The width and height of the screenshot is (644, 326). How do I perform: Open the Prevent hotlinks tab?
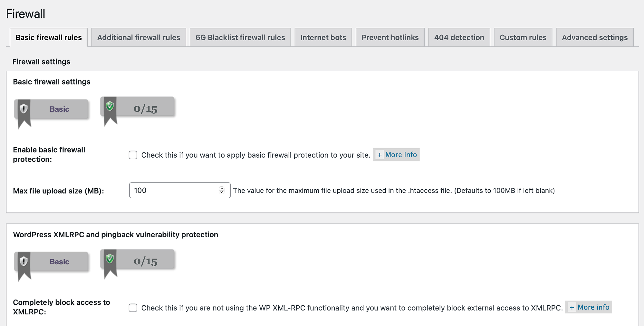[390, 37]
